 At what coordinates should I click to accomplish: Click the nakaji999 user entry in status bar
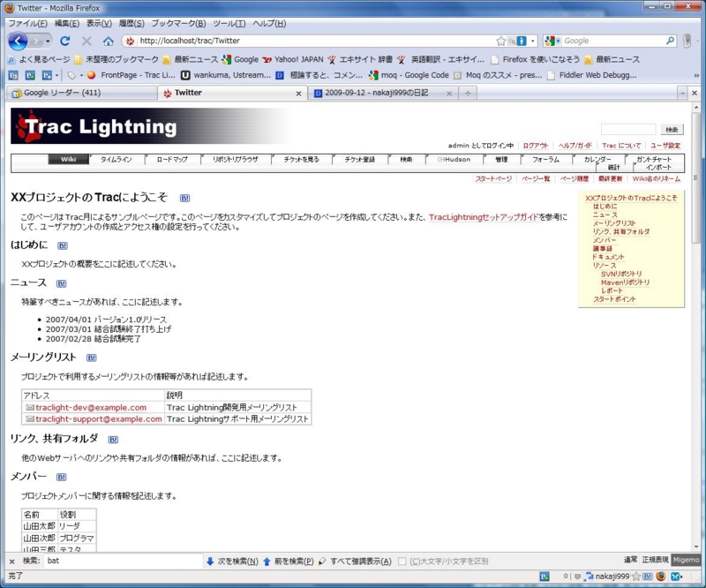pos(607,577)
